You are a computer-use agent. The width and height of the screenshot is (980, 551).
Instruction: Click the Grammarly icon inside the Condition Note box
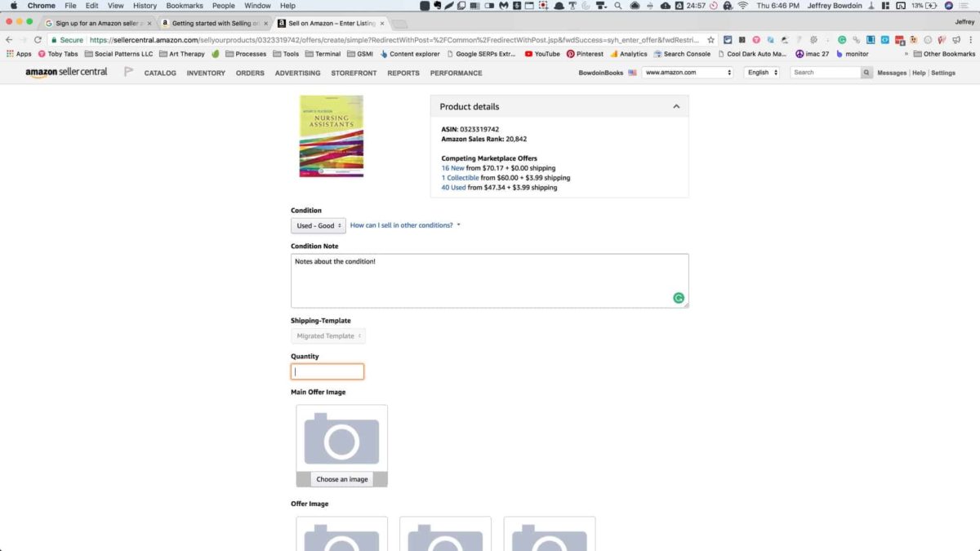click(x=678, y=297)
